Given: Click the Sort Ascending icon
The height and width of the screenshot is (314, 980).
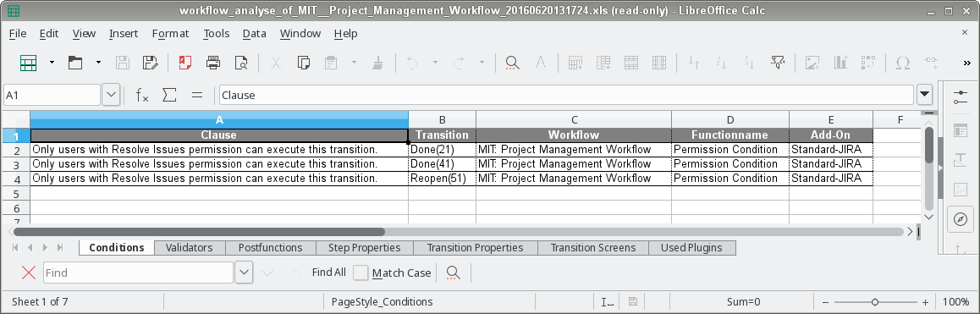Looking at the screenshot, I should pyautogui.click(x=721, y=63).
